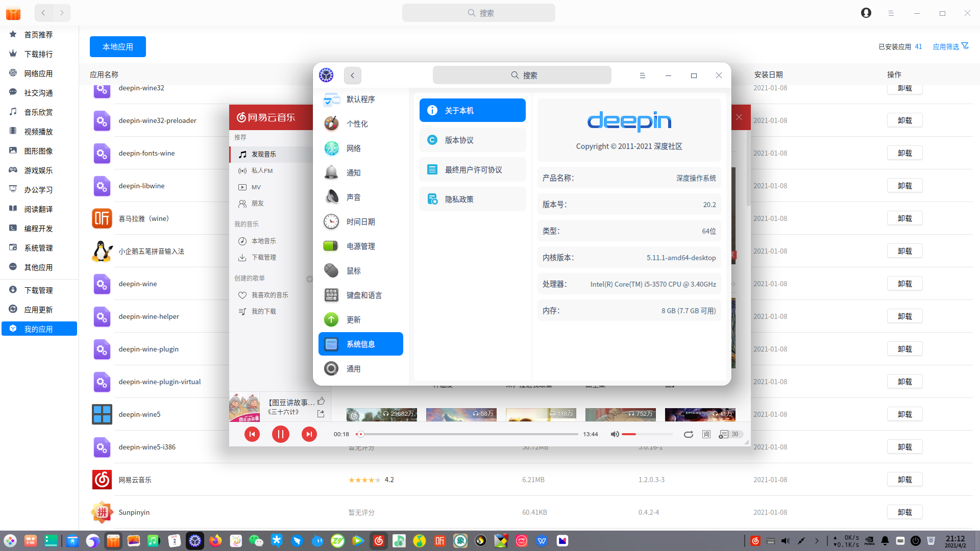
Task: Uninstall 网易云音乐 with 卸载 button
Action: click(904, 480)
